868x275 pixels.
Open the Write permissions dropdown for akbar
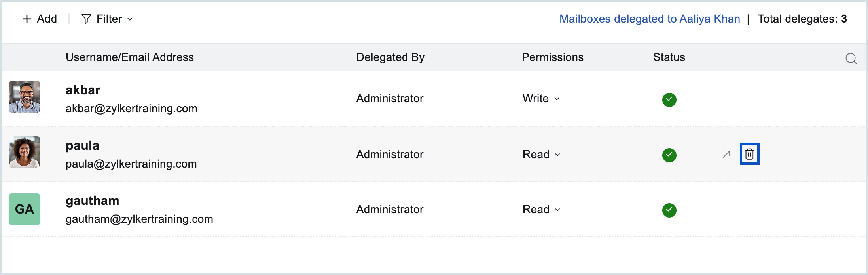pos(557,99)
